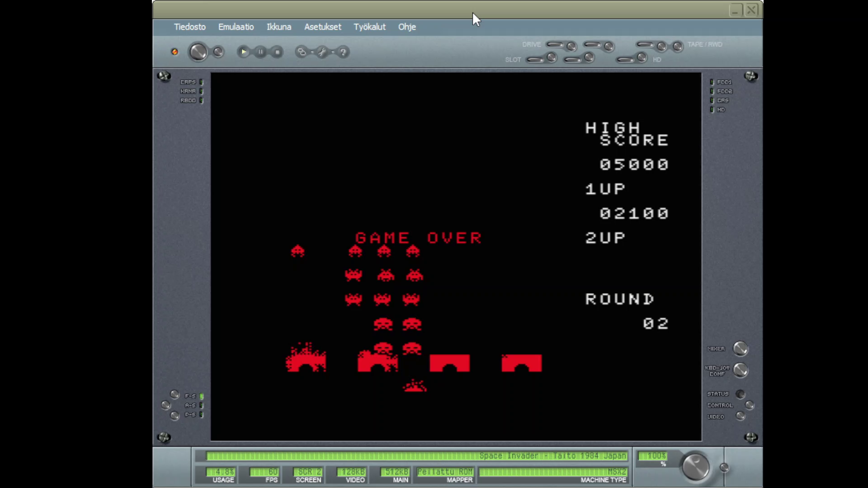
Task: Expand the dropdown arrow next to the link icon
Action: 311,52
